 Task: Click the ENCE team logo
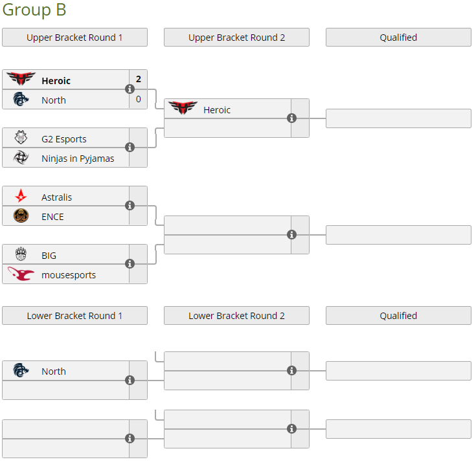[21, 216]
